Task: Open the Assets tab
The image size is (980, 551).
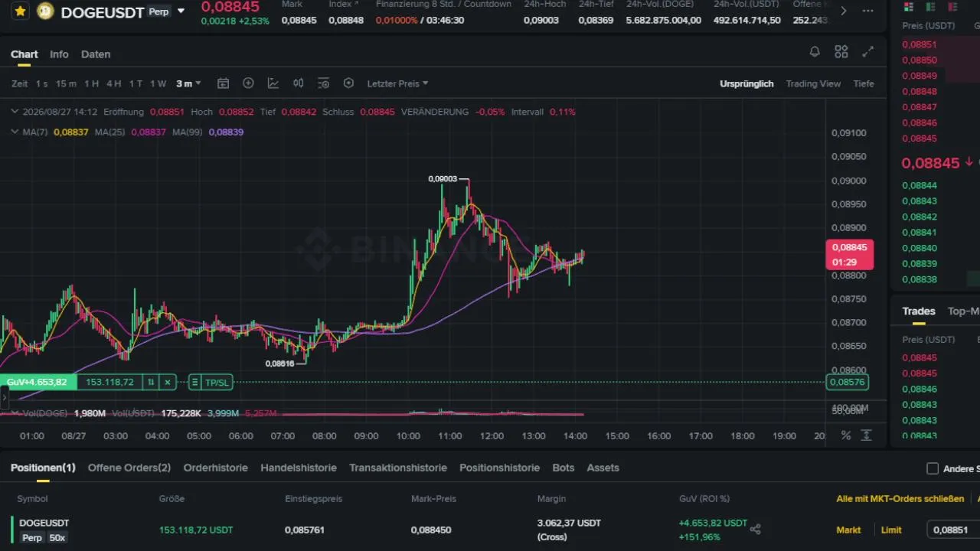Action: point(603,468)
